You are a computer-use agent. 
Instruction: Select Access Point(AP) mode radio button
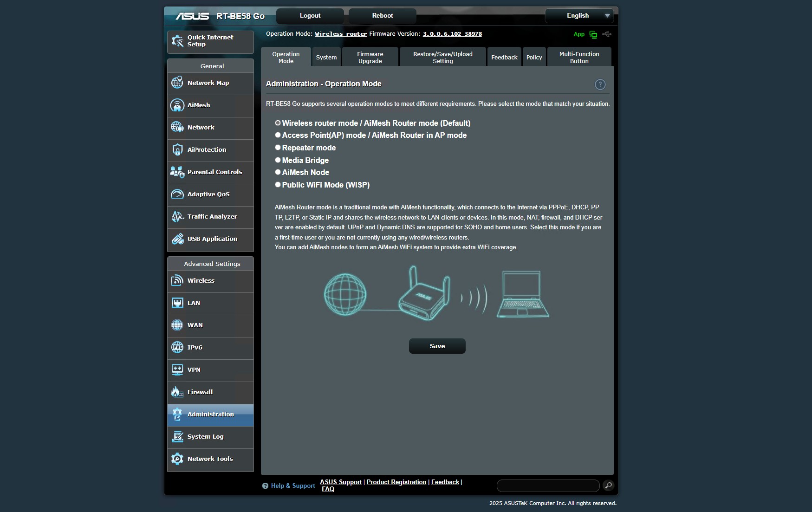[278, 135]
